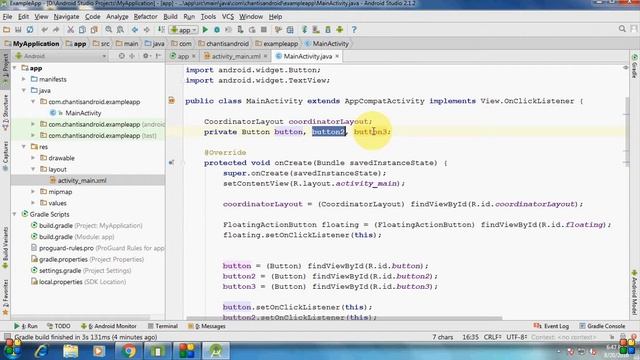Click the Paste toolbar icon
The width and height of the screenshot is (640, 360).
pyautogui.click(x=94, y=29)
